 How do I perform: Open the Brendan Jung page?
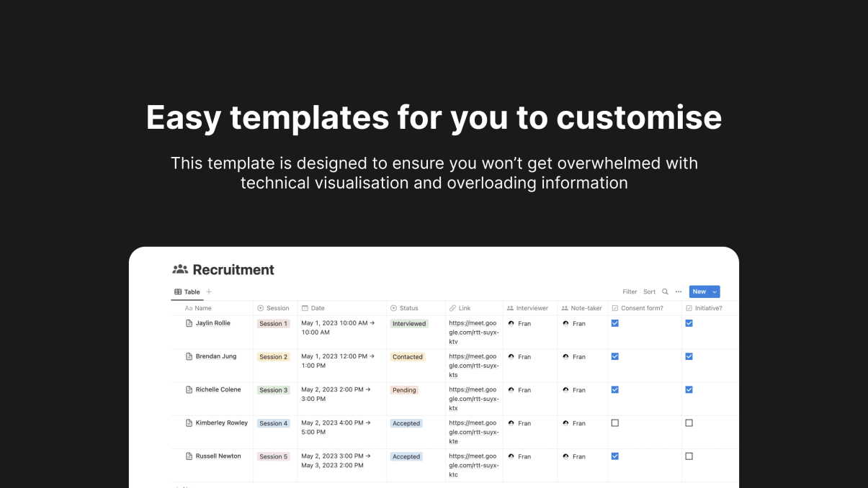pos(216,356)
